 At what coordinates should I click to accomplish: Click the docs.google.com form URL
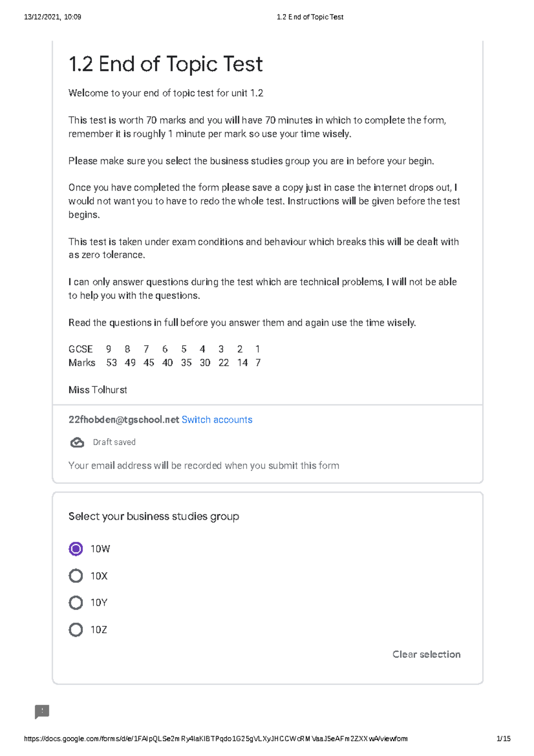tap(215, 739)
